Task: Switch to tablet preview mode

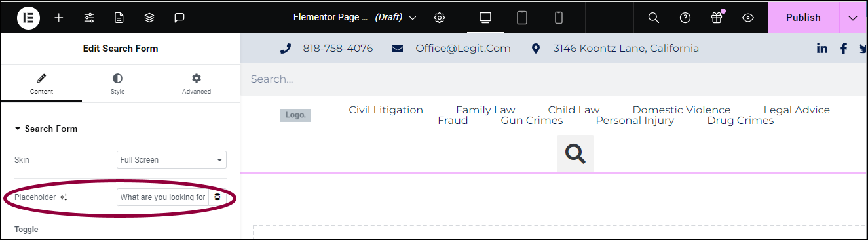Action: [522, 18]
